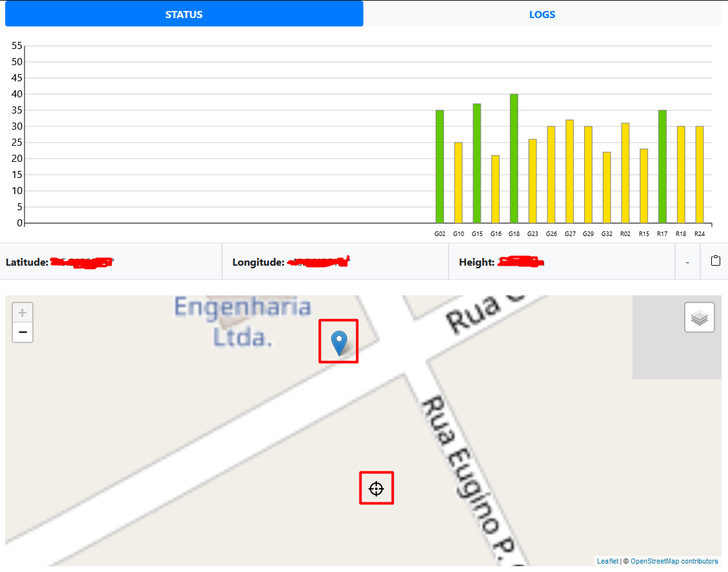
Task: Open the OpenStreetMap contributors link
Action: click(x=674, y=561)
